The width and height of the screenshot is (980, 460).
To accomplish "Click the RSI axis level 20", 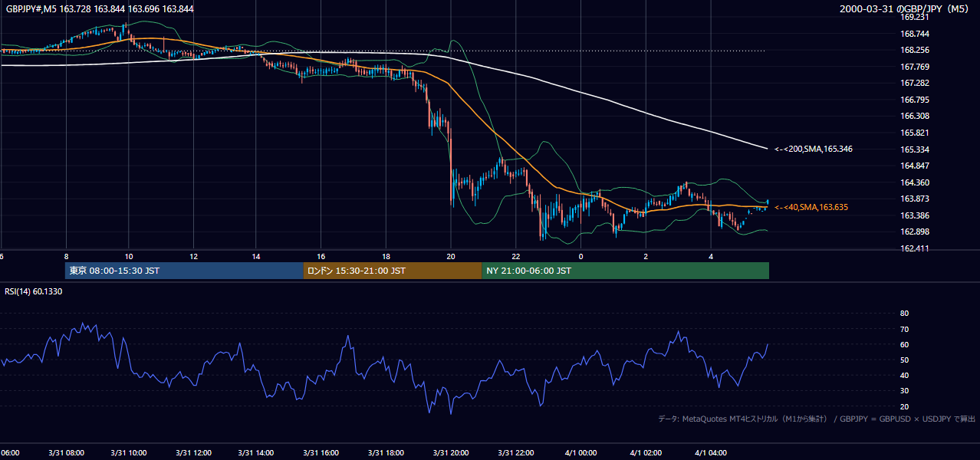I will tap(904, 406).
